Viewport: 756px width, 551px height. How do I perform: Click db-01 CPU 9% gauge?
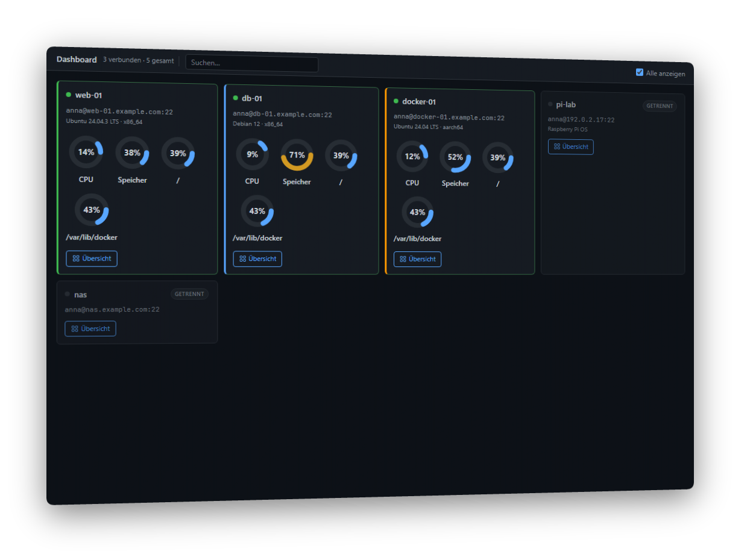click(x=252, y=155)
